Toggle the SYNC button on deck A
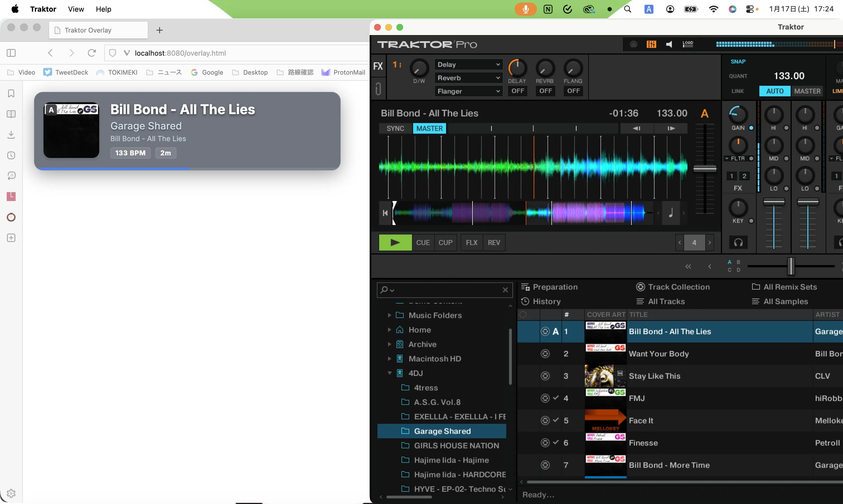 click(395, 128)
